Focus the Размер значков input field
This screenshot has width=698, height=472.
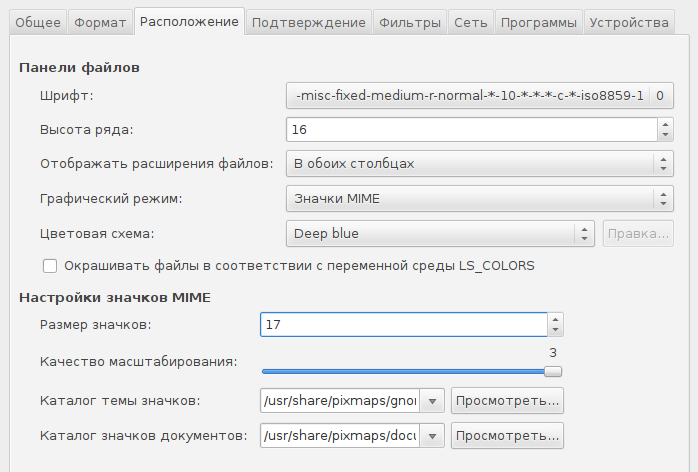pyautogui.click(x=404, y=325)
